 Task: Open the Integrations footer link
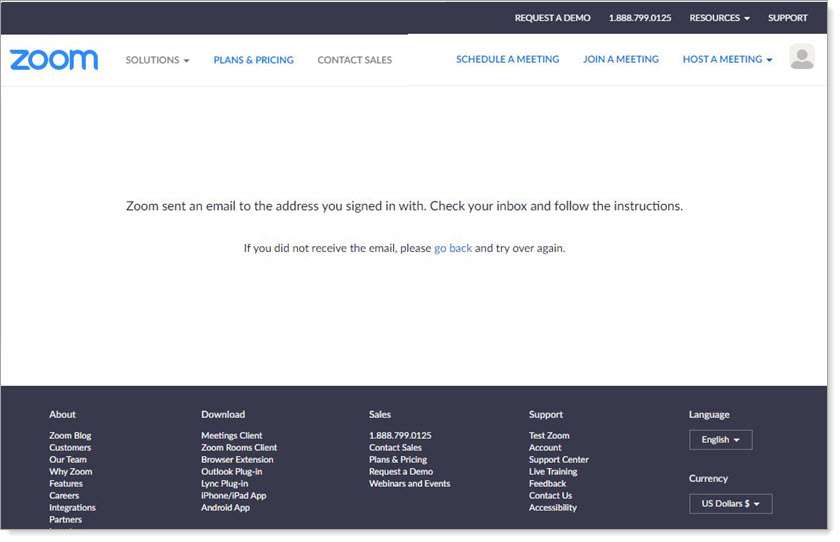[x=72, y=508]
